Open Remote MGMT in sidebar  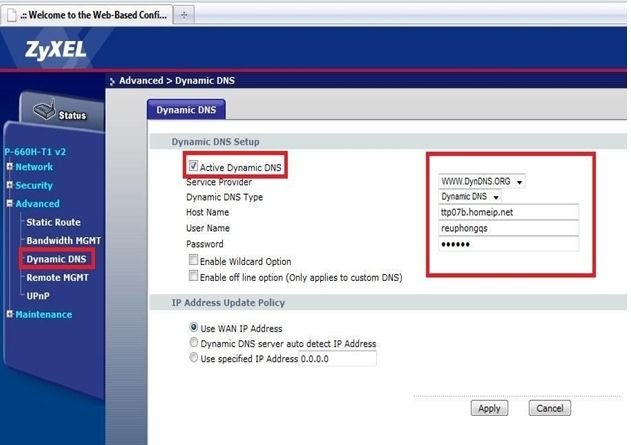tap(57, 278)
